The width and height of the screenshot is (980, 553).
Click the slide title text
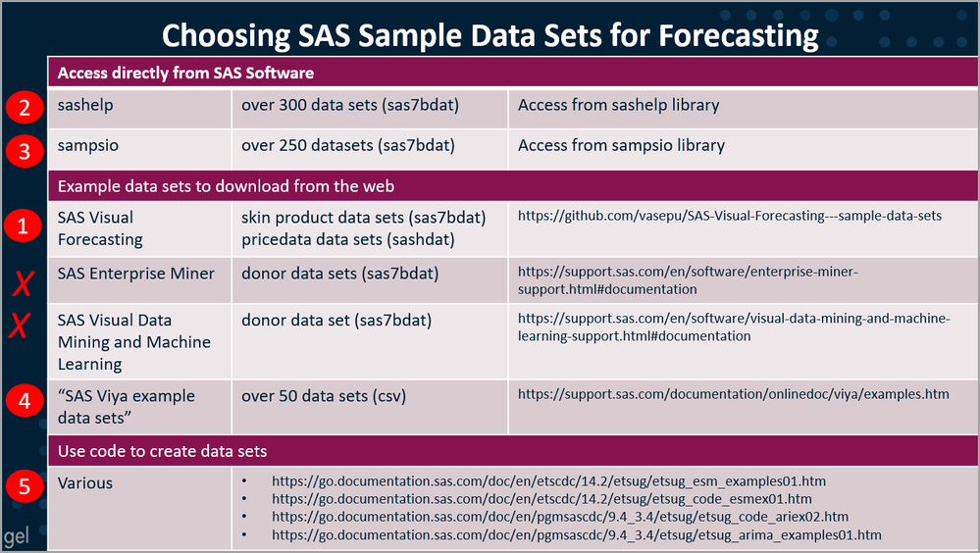490,35
